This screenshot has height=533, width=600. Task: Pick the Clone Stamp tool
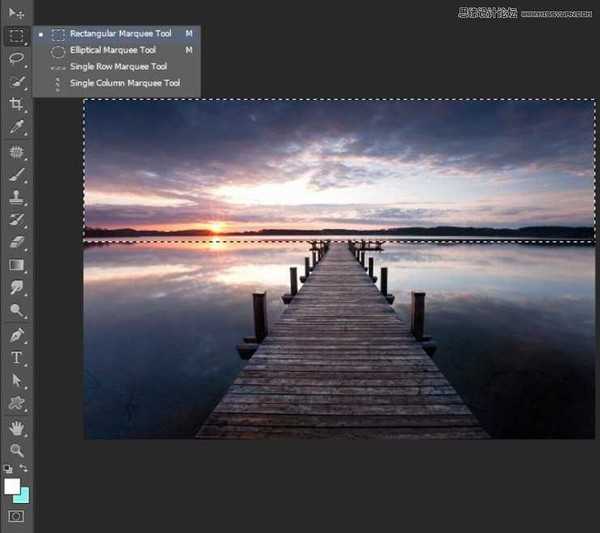[x=16, y=198]
